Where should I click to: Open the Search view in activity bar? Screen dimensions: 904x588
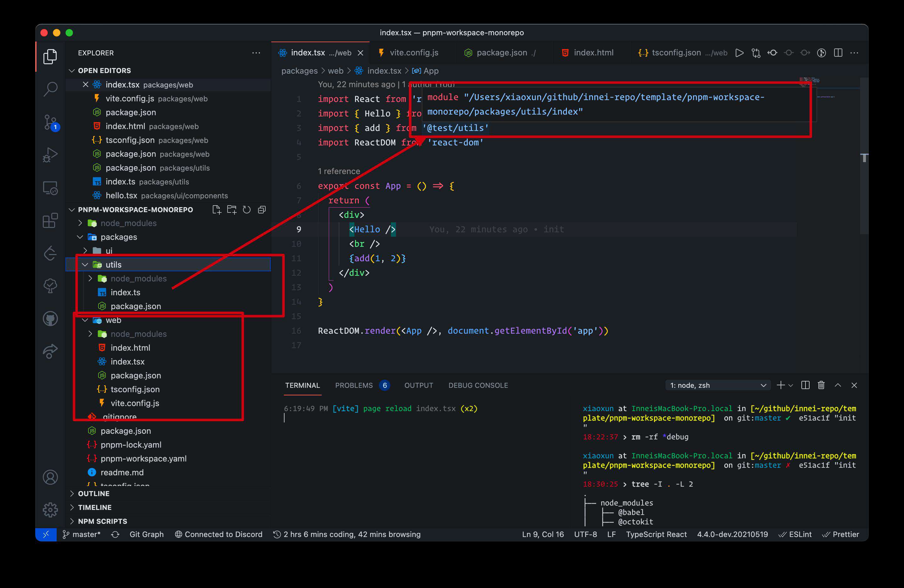(x=50, y=89)
